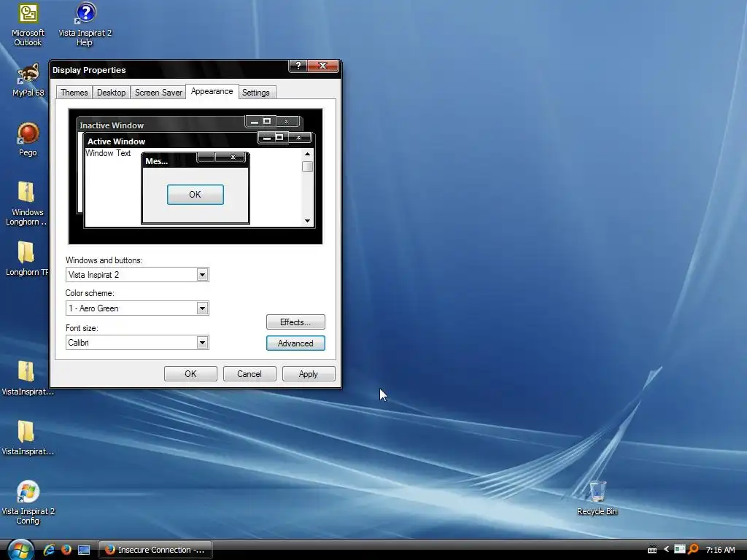Click the Inactive Window preview title

click(112, 125)
